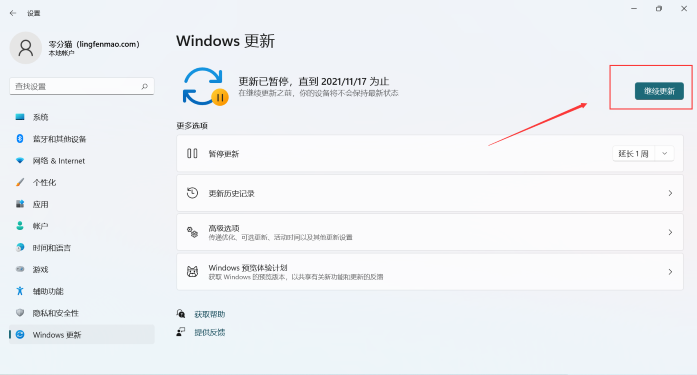Click the 网络 & Internet wifi icon
Image resolution: width=697 pixels, height=375 pixels.
pos(20,160)
